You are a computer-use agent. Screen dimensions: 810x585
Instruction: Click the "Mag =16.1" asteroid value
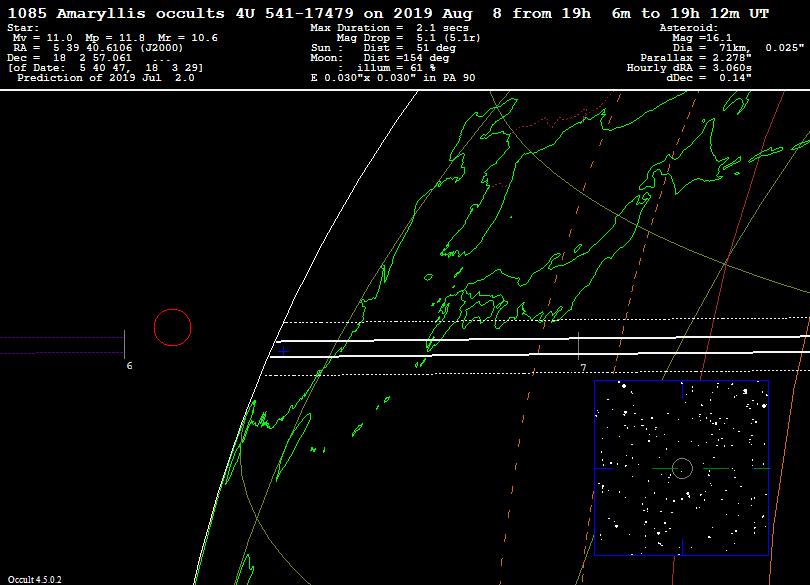(702, 38)
